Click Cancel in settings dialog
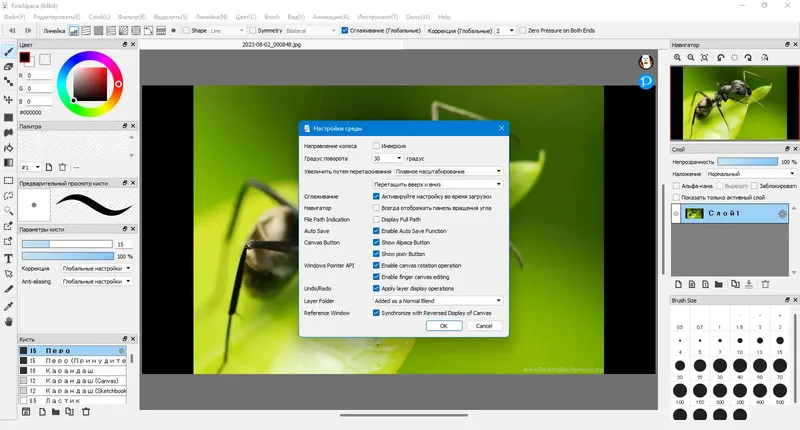The width and height of the screenshot is (800, 430). click(x=483, y=326)
